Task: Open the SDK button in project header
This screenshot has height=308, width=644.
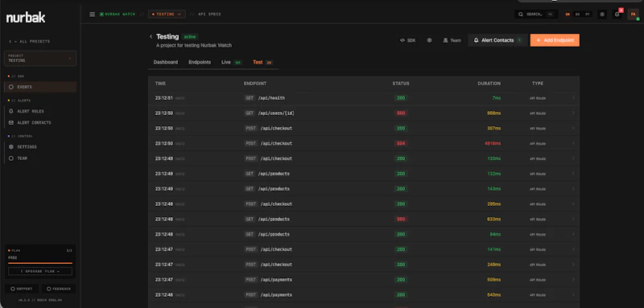Action: click(x=407, y=40)
